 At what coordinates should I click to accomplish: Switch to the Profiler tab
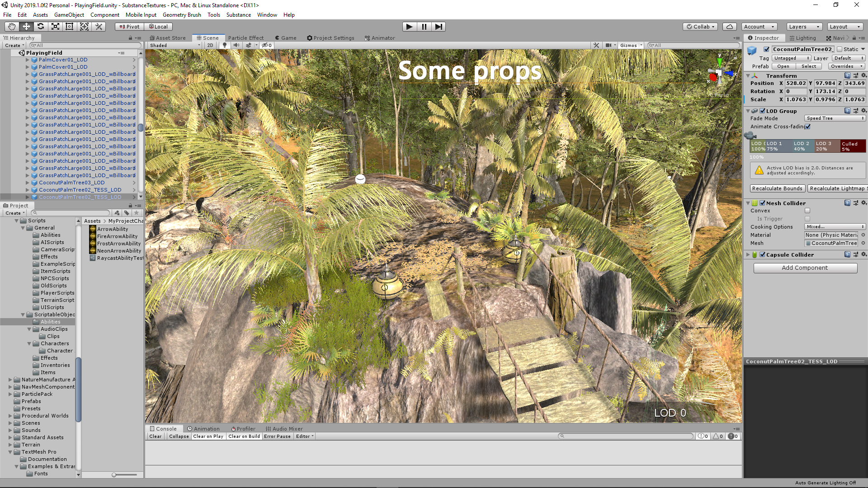click(243, 429)
